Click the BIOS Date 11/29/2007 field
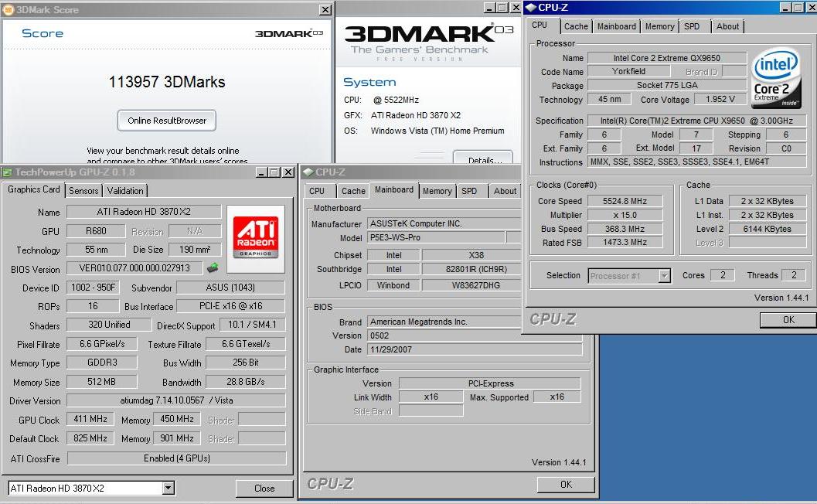Screen dimensions: 817x504 click(475, 349)
